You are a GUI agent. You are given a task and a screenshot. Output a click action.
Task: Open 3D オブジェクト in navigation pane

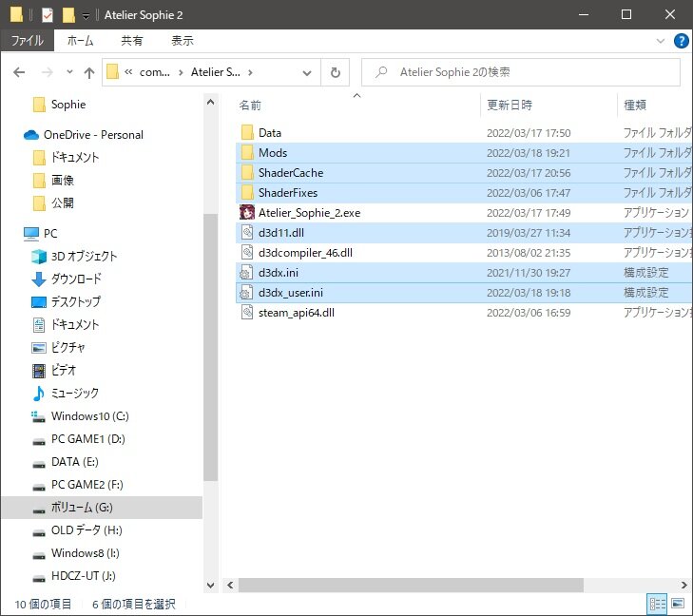click(x=84, y=257)
